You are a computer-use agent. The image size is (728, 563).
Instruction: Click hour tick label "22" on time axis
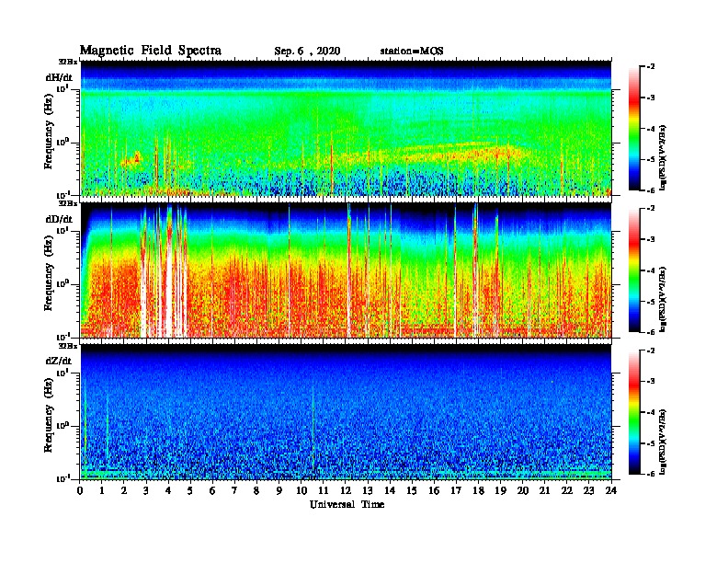point(567,491)
